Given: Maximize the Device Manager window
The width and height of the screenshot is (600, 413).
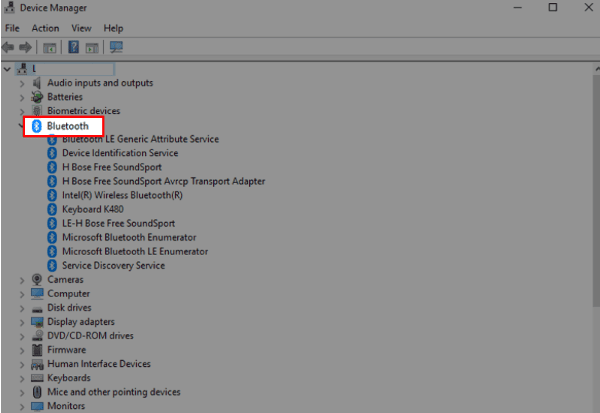Looking at the screenshot, I should (x=553, y=7).
